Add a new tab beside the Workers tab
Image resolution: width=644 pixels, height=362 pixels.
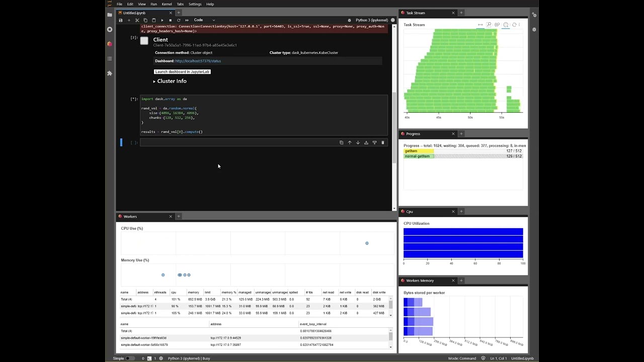coord(178,216)
